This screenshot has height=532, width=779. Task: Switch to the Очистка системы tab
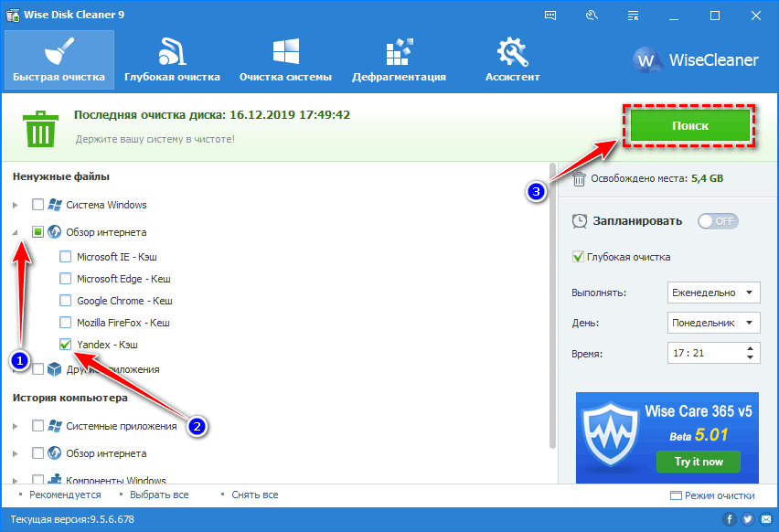click(285, 60)
